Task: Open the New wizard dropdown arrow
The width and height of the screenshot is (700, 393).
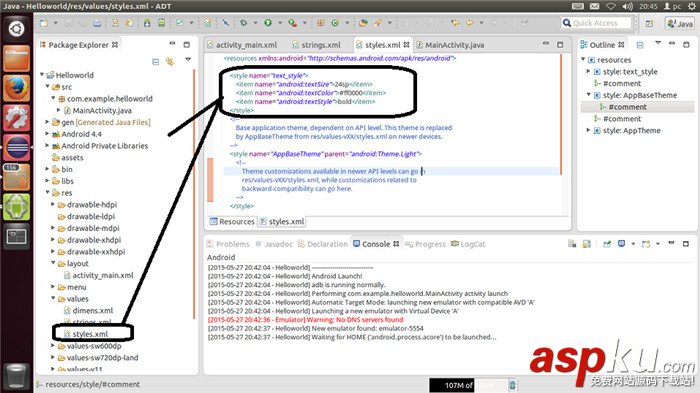Action: coord(55,23)
